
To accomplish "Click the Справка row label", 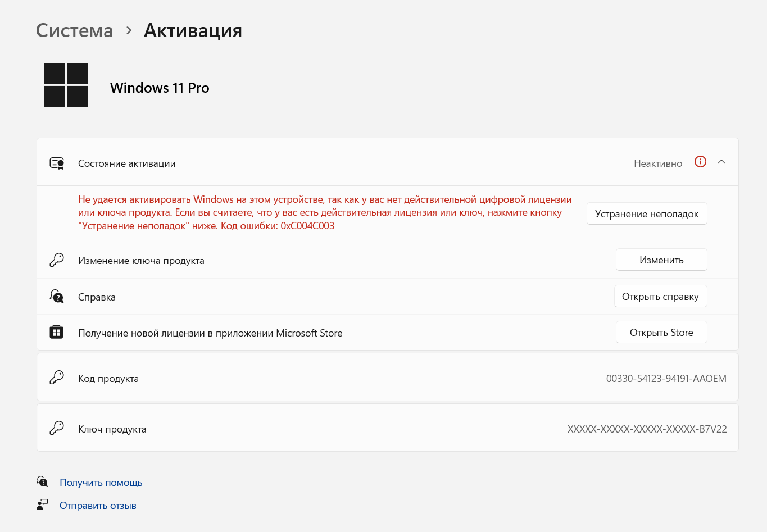I will coord(97,297).
